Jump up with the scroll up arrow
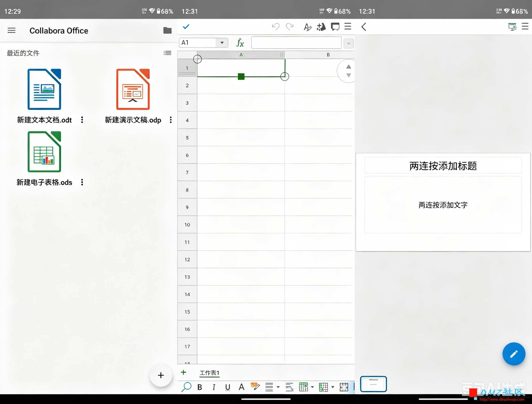This screenshot has height=404, width=532. (x=348, y=67)
